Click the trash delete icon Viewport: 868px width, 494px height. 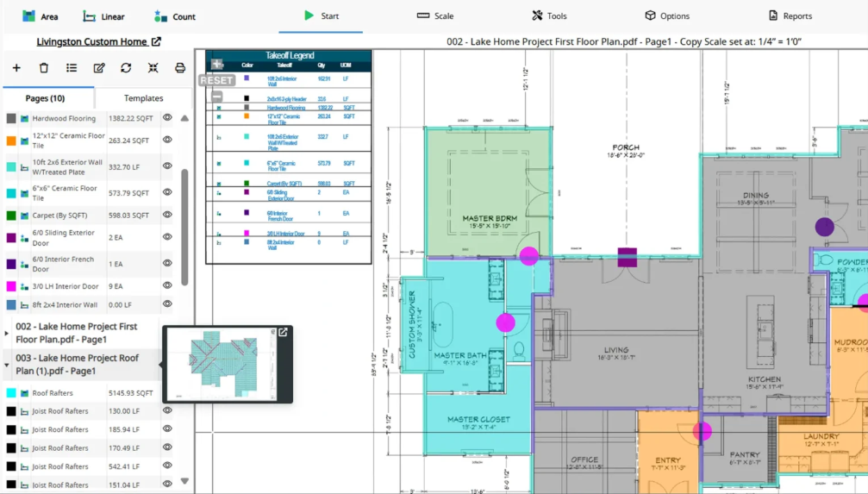click(44, 67)
